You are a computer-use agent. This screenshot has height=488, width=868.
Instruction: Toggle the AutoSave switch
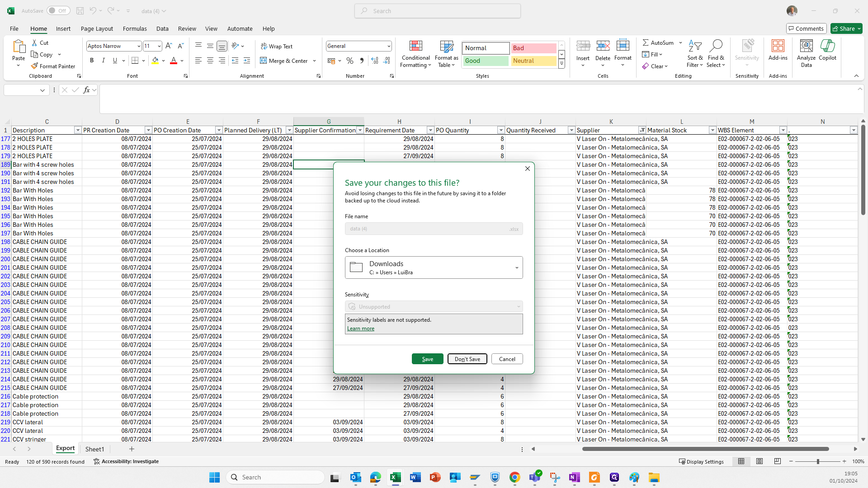click(x=58, y=11)
